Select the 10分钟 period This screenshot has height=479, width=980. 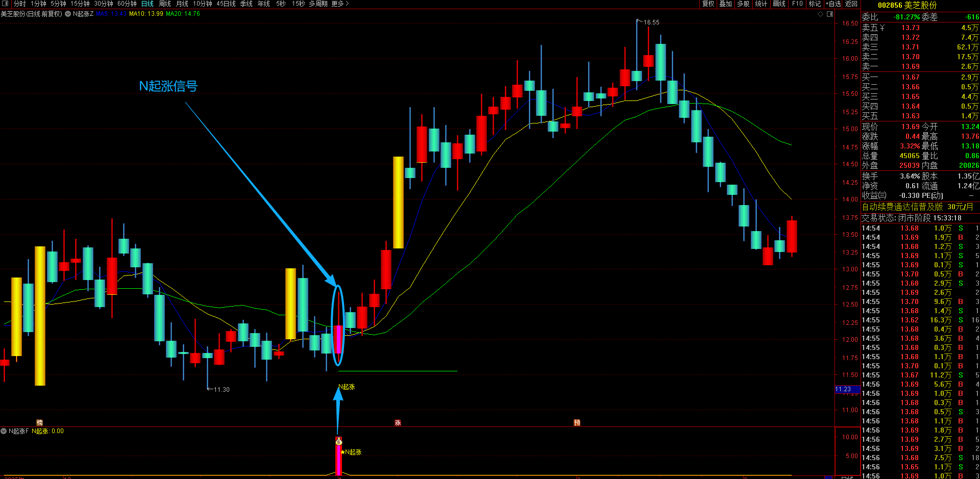pos(203,4)
